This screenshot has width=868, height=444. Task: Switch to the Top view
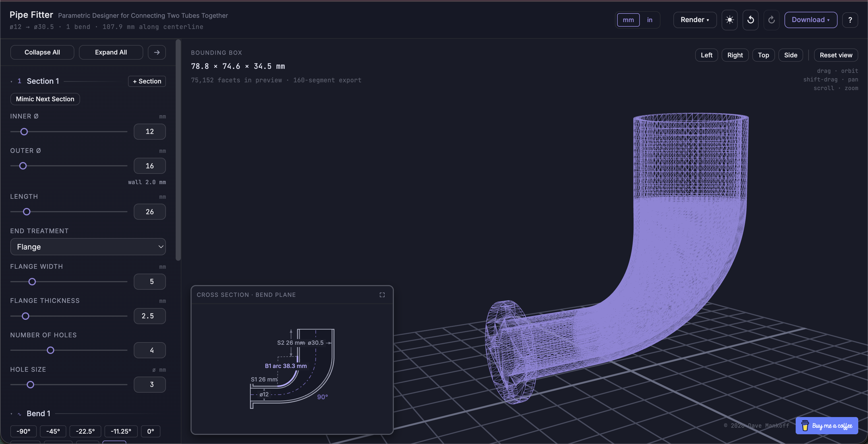tap(763, 55)
